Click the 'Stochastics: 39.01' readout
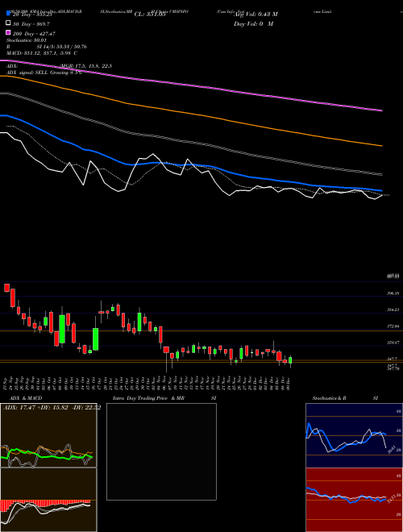403x532 pixels. coord(27,40)
